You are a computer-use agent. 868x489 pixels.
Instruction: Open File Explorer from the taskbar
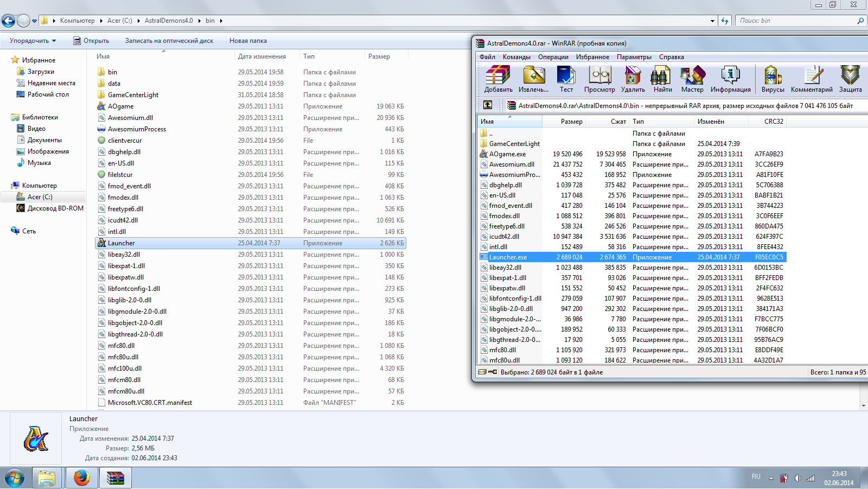pos(47,478)
